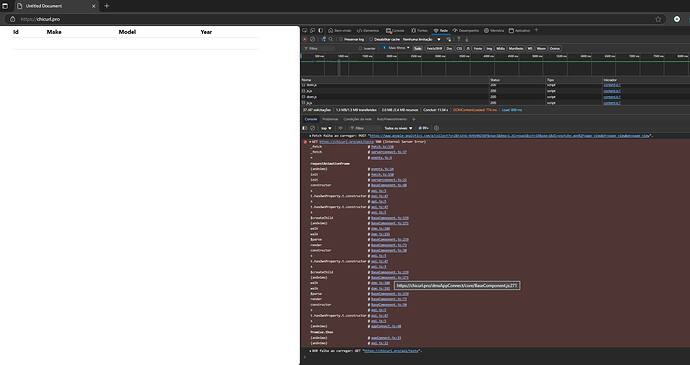
Task: Filter requests by Fetch/XHR
Action: 434,48
